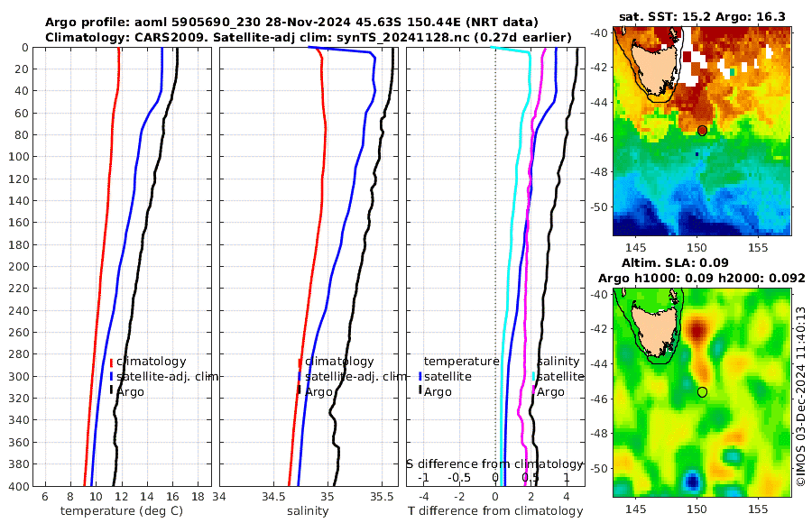Click the 'salinity' x-axis label
Image resolution: width=812 pixels, height=523 pixels.
coord(308,511)
